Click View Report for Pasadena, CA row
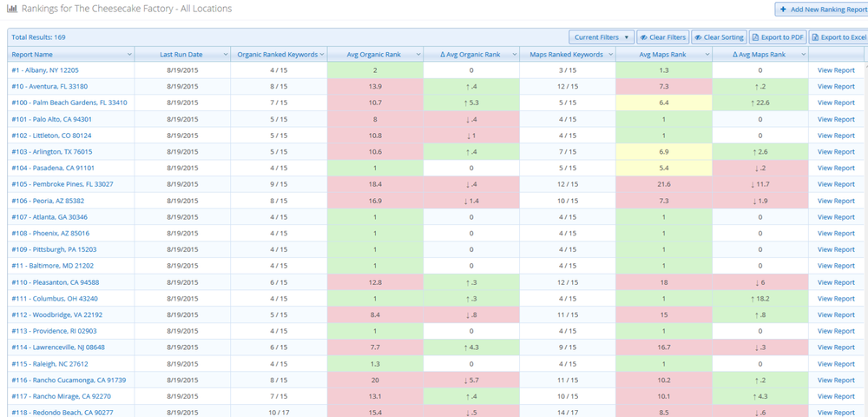The image size is (868, 417). point(836,168)
